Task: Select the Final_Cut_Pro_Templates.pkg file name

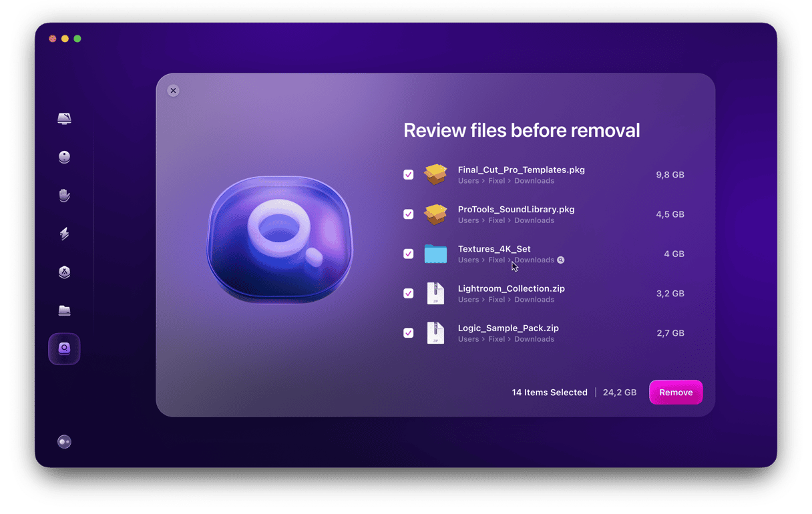Action: pyautogui.click(x=522, y=170)
